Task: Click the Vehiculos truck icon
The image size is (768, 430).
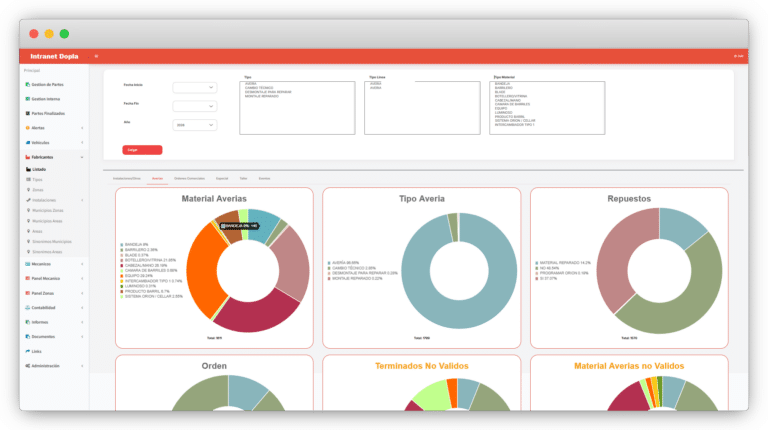Action: click(x=27, y=143)
